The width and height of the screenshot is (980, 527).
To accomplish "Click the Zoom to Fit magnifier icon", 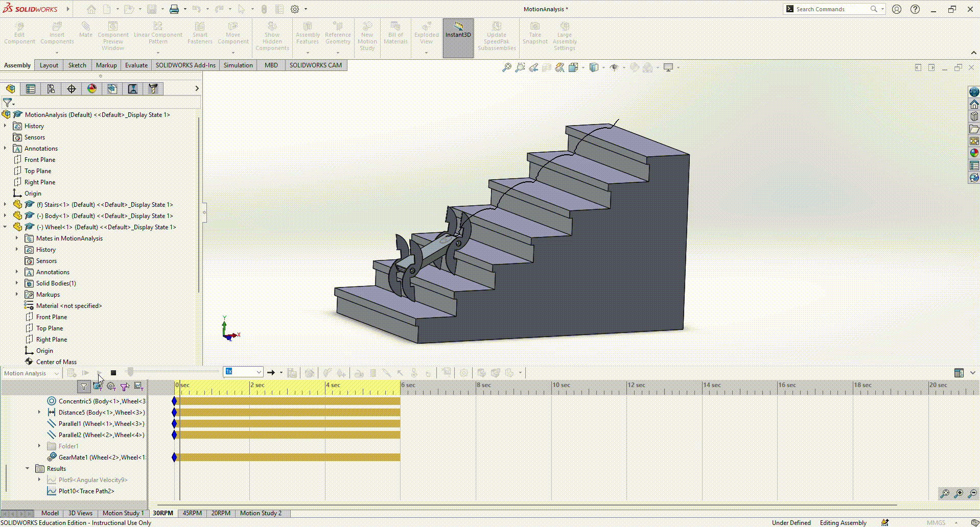I will click(506, 67).
